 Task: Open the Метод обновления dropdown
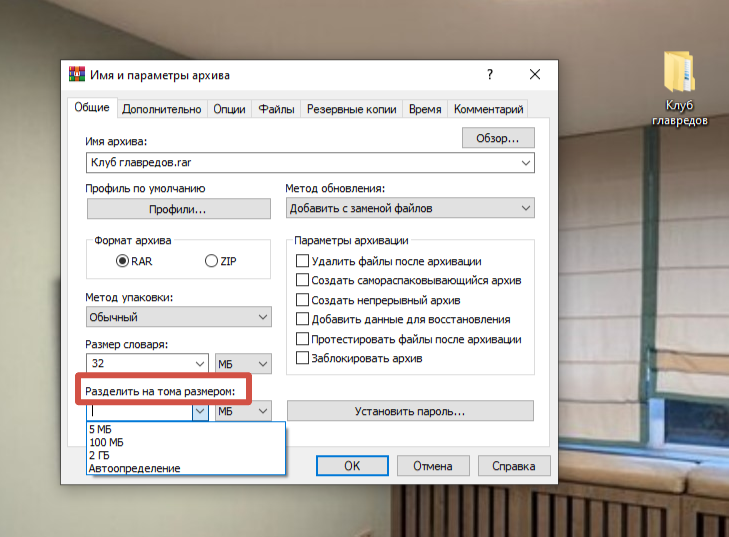tap(410, 208)
